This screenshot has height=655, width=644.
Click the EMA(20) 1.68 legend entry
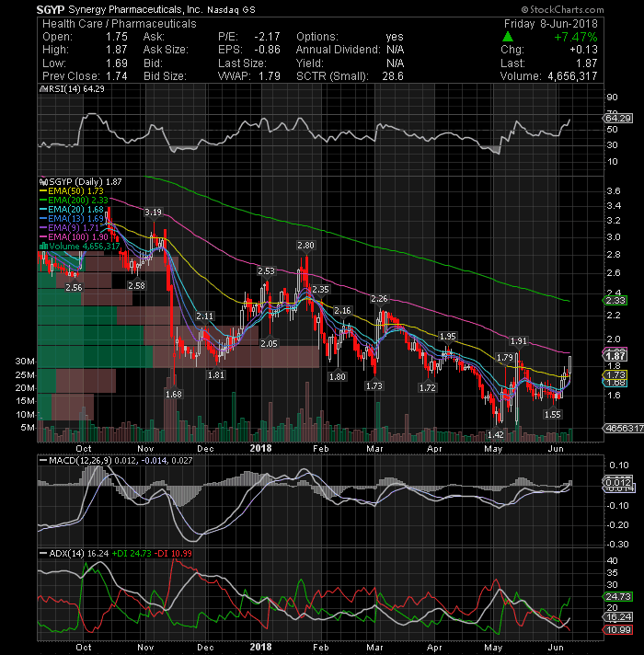point(72,209)
